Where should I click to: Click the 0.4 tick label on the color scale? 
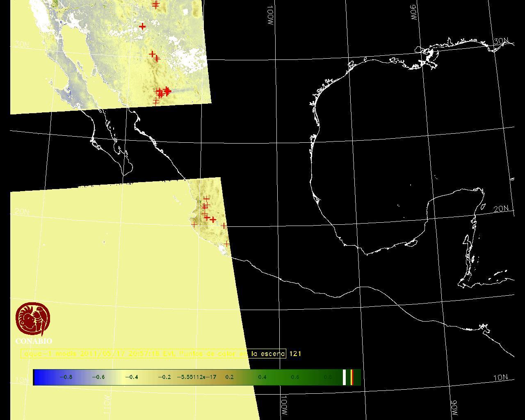262,377
